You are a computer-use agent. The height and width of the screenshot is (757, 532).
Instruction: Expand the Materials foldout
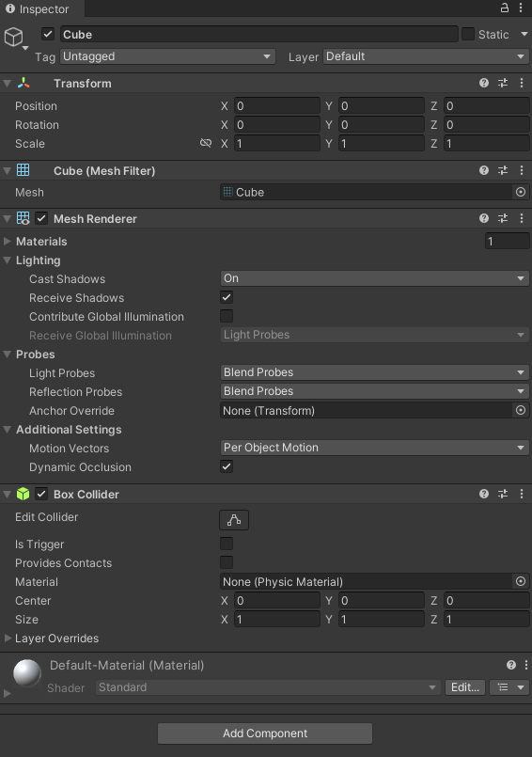pos(8,241)
